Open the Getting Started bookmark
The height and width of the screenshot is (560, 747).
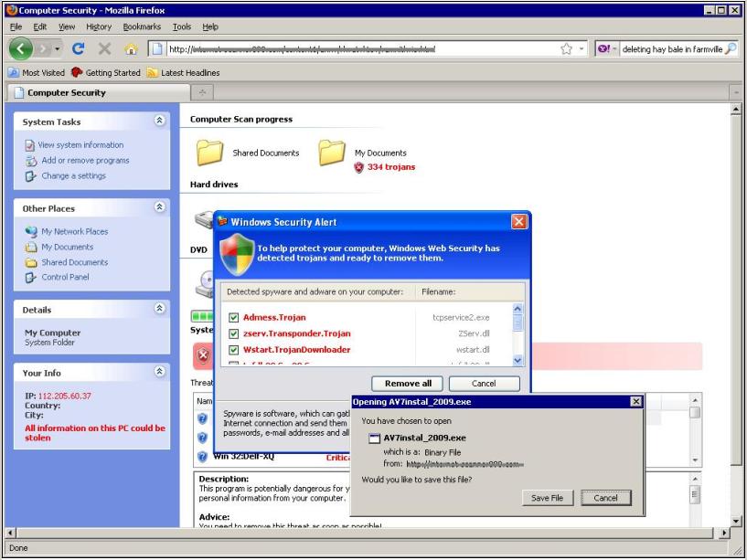pyautogui.click(x=106, y=73)
